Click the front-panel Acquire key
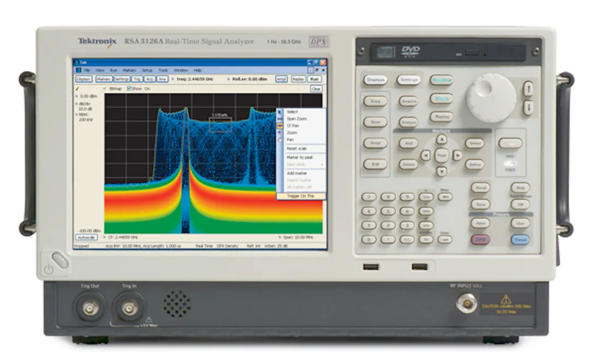 [x=409, y=101]
